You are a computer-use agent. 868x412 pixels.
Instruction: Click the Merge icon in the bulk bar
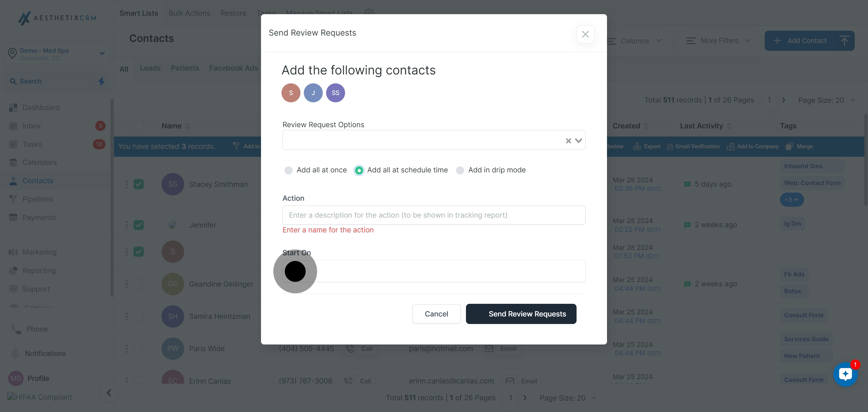pyautogui.click(x=789, y=146)
